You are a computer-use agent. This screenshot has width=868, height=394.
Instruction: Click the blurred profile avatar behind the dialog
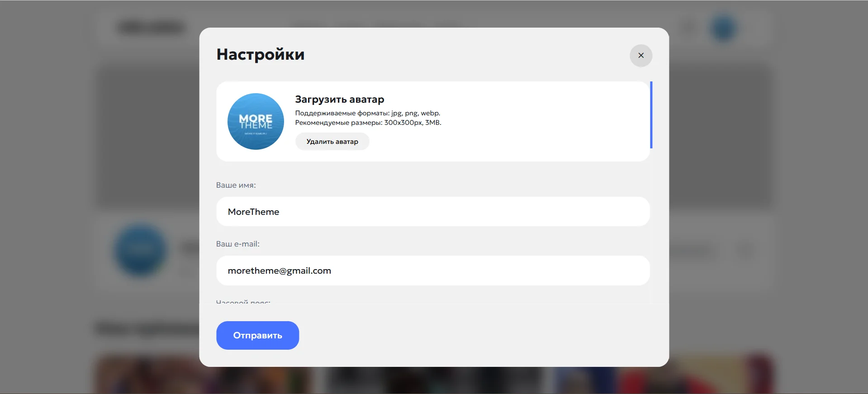(x=140, y=250)
